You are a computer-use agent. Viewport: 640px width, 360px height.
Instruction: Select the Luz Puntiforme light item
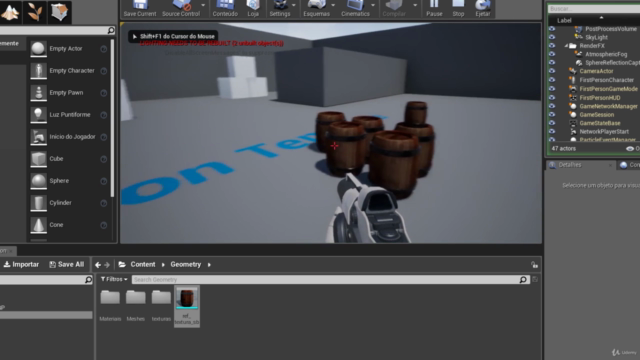coord(69,115)
